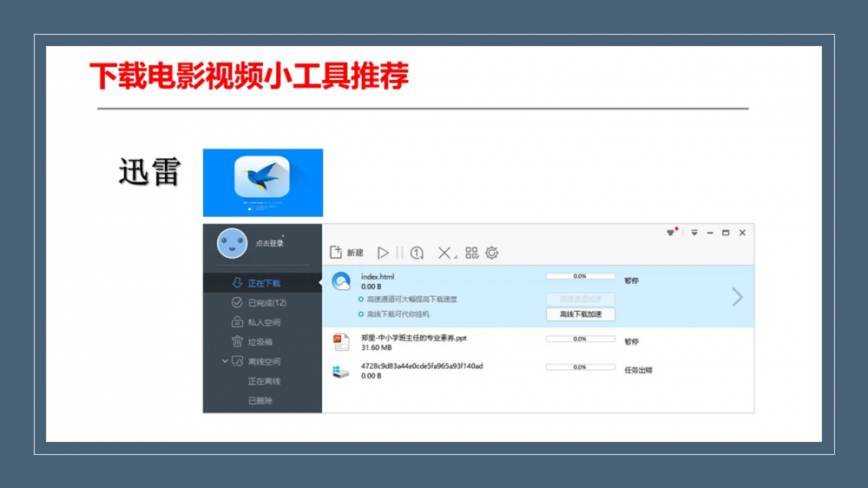
Task: Click the 离线下载加速 button
Action: click(x=580, y=314)
